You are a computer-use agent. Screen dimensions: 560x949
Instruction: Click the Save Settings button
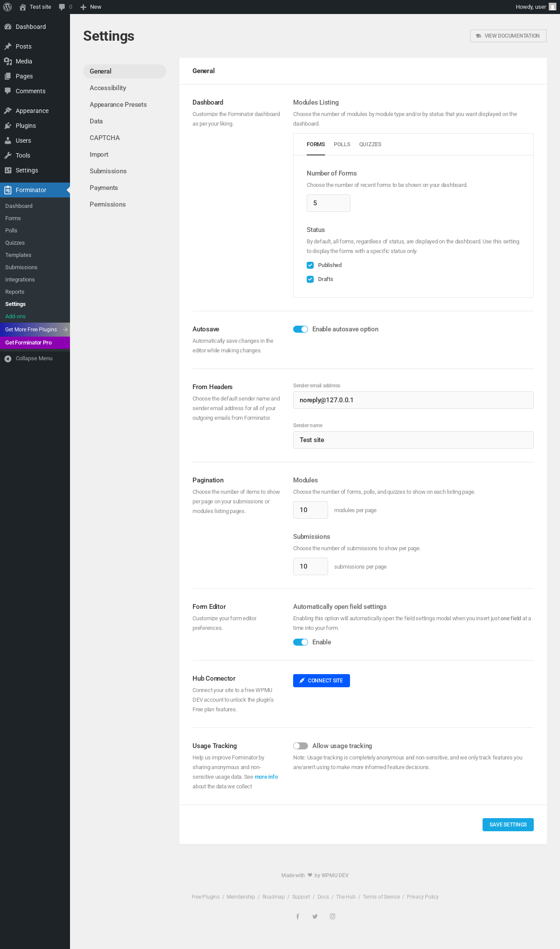[508, 825]
